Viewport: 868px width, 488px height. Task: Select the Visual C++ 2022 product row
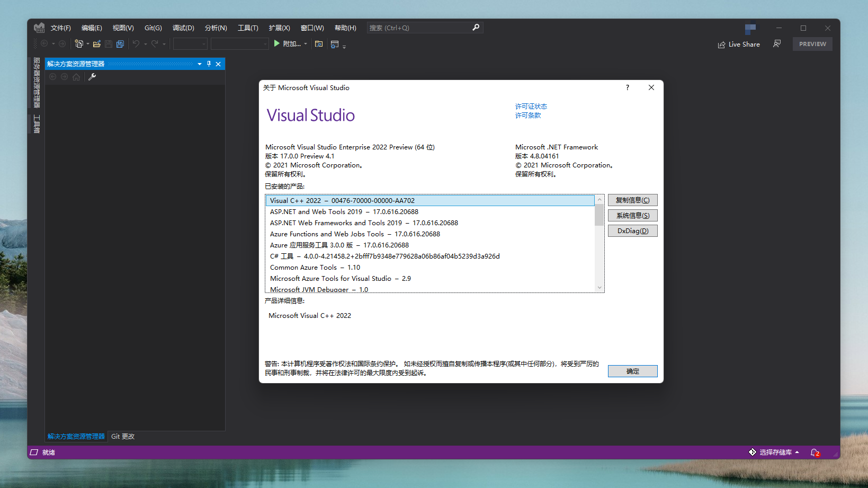(x=430, y=200)
